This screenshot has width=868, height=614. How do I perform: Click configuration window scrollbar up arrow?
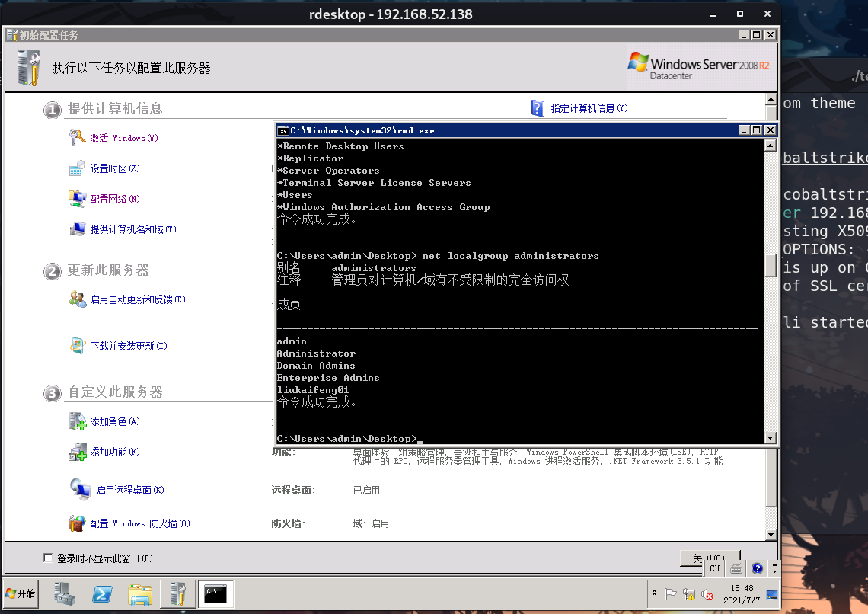(x=771, y=100)
